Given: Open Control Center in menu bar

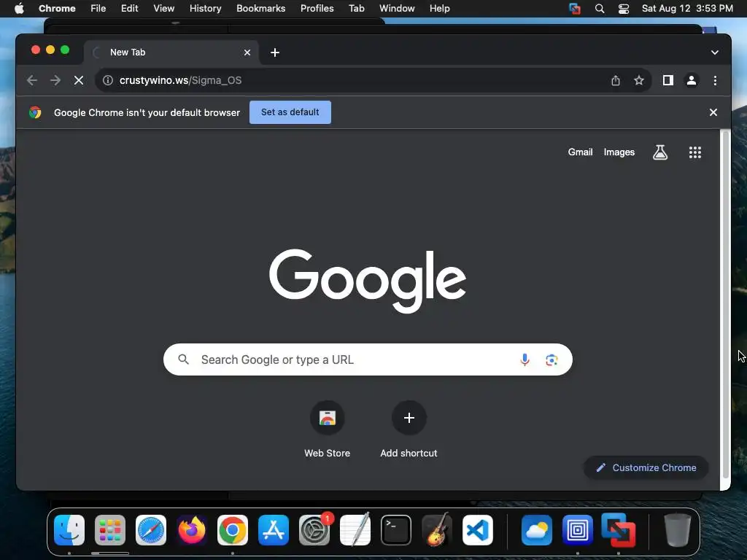Looking at the screenshot, I should coord(624,9).
